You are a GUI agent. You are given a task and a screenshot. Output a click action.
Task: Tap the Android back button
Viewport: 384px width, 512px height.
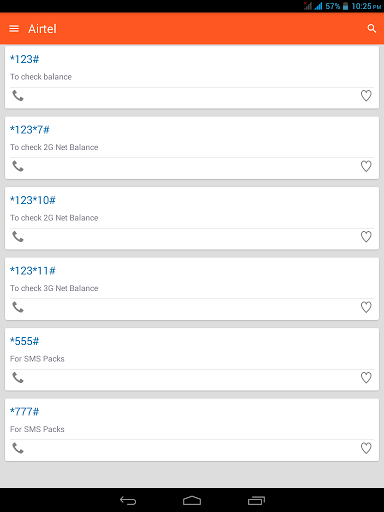128,500
